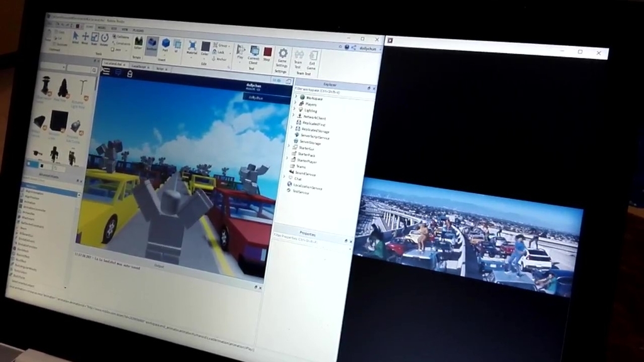Open the TEST ribbon tab
Image resolution: width=644 pixels, height=362 pixels.
click(x=114, y=29)
